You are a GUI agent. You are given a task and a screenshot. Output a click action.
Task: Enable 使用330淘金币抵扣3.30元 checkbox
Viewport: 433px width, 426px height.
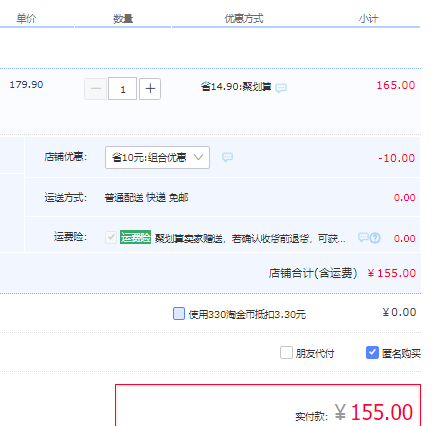point(179,314)
